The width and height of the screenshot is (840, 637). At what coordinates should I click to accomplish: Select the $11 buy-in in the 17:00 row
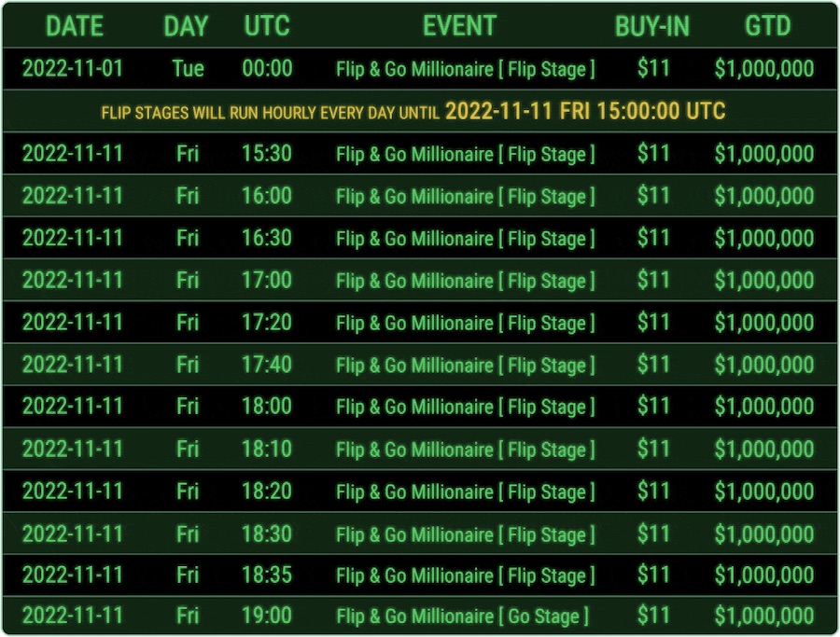pyautogui.click(x=653, y=281)
